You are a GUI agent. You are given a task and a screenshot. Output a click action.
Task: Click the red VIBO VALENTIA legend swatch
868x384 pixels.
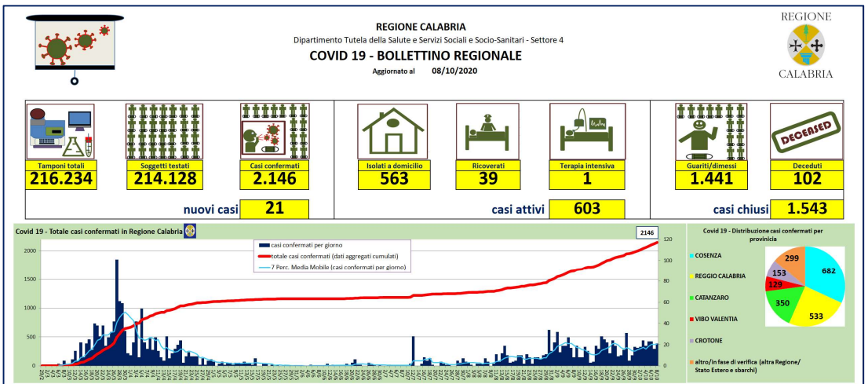click(695, 320)
